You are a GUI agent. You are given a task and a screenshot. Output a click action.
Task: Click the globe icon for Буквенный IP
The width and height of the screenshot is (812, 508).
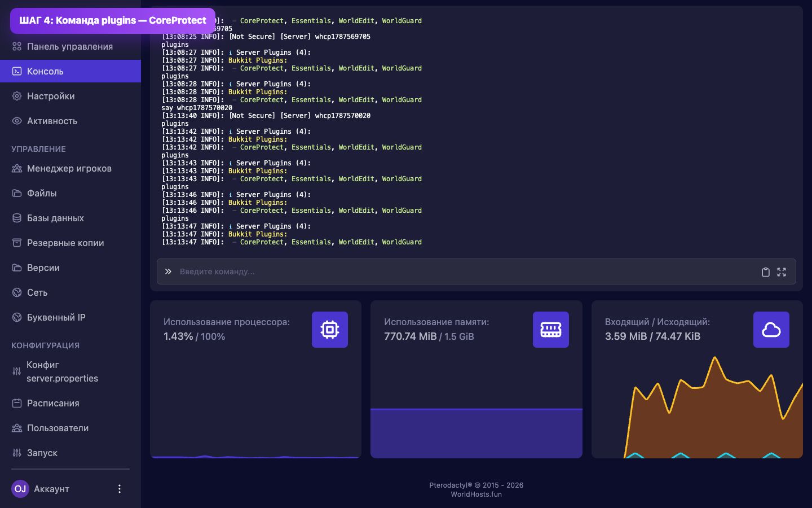tap(17, 317)
